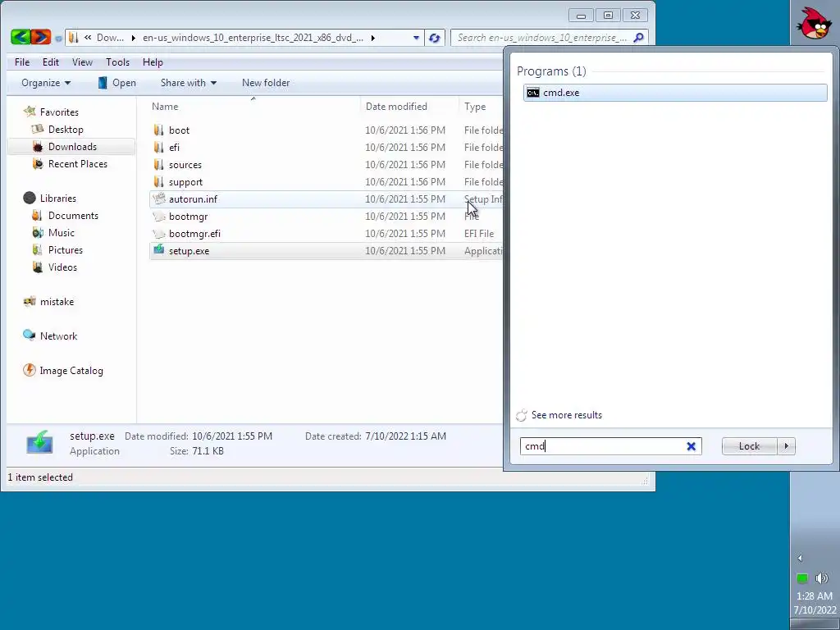840x630 pixels.
Task: Open the volume speaker tray icon
Action: (822, 578)
